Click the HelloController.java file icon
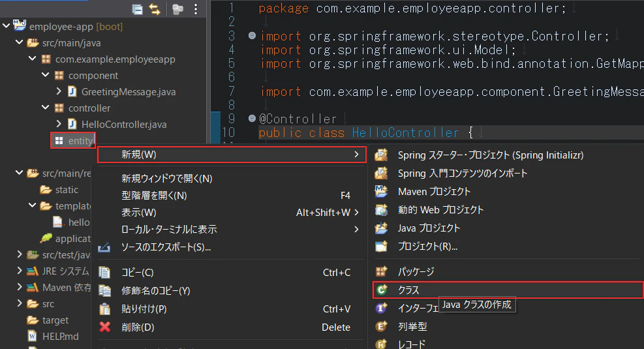The width and height of the screenshot is (644, 349). click(72, 124)
